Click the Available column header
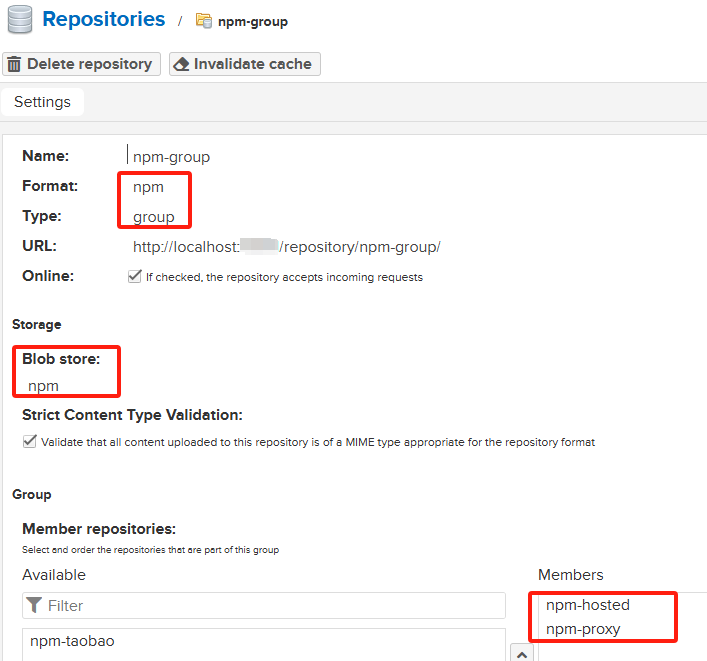 click(x=54, y=575)
